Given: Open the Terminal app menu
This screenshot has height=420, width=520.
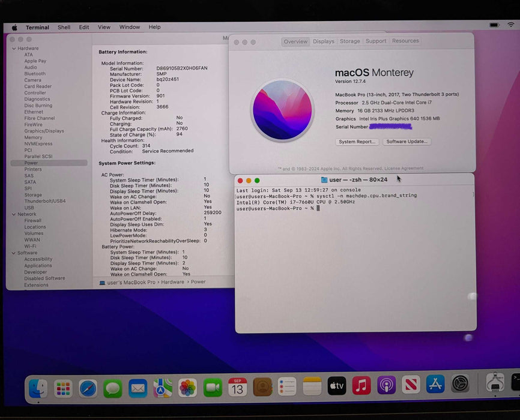Looking at the screenshot, I should (x=37, y=28).
